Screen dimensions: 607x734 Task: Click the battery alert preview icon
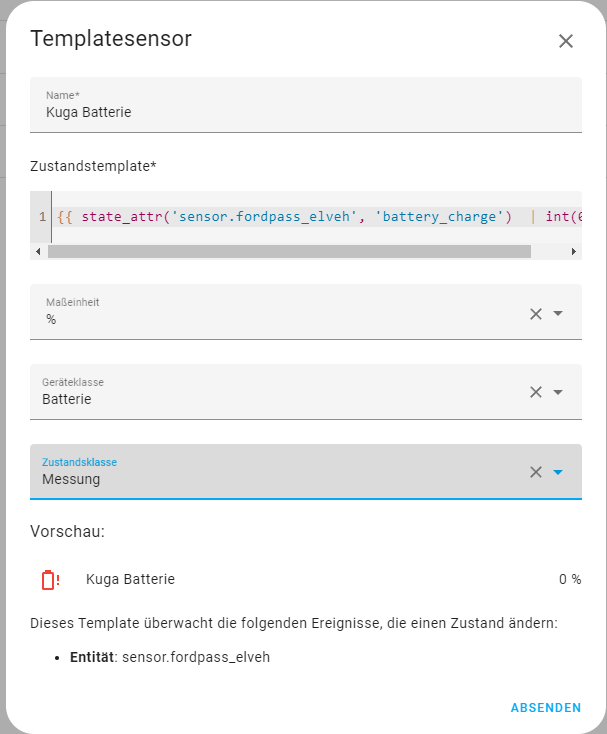tap(50, 579)
